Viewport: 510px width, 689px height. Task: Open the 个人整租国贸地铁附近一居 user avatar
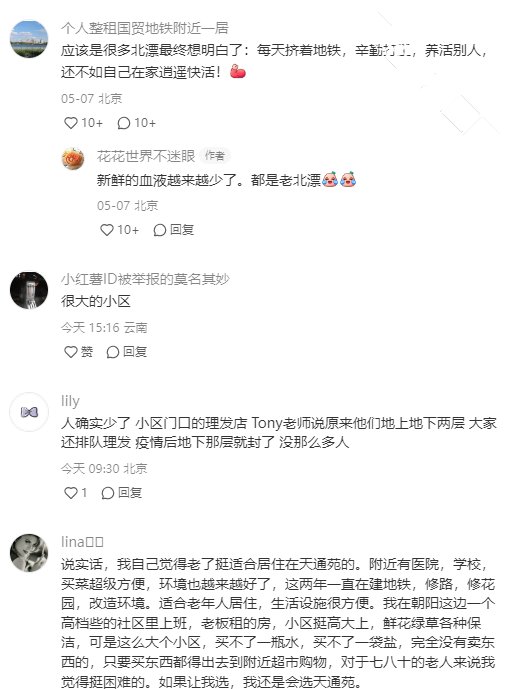click(29, 39)
